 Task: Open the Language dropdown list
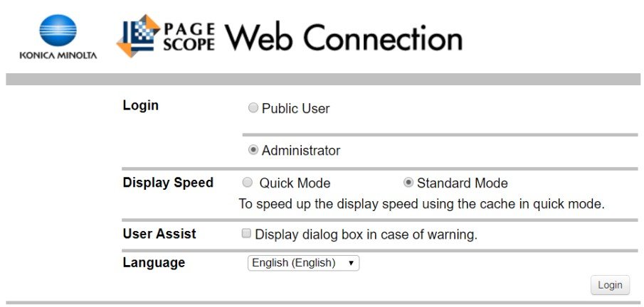coord(303,263)
